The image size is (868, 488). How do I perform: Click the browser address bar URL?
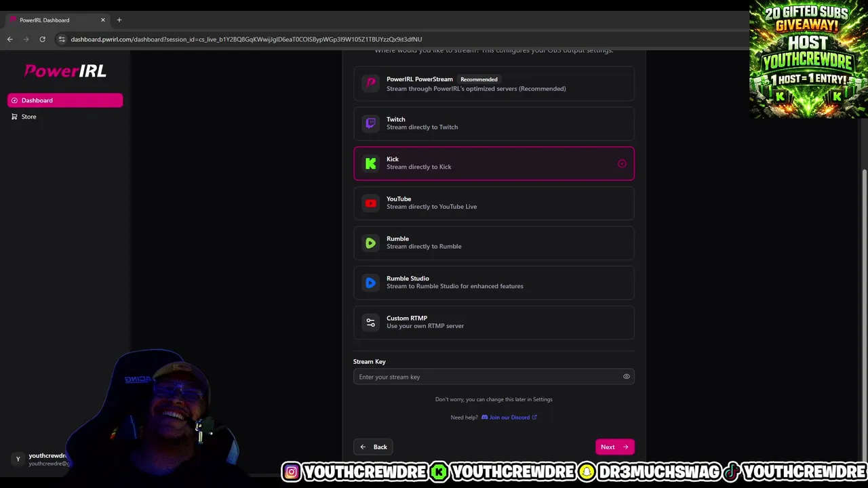click(246, 39)
